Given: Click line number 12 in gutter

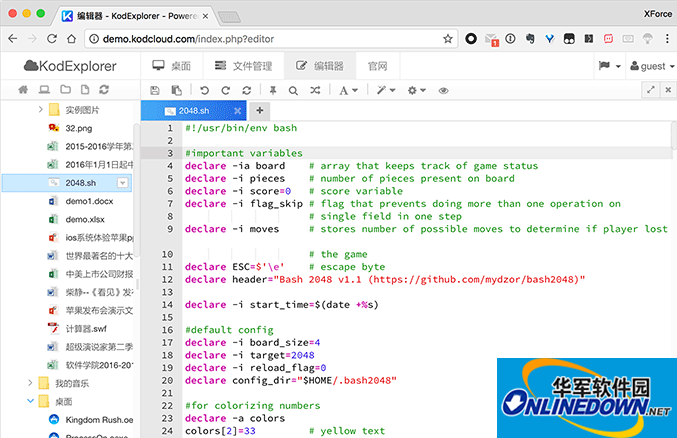Looking at the screenshot, I should pos(167,279).
